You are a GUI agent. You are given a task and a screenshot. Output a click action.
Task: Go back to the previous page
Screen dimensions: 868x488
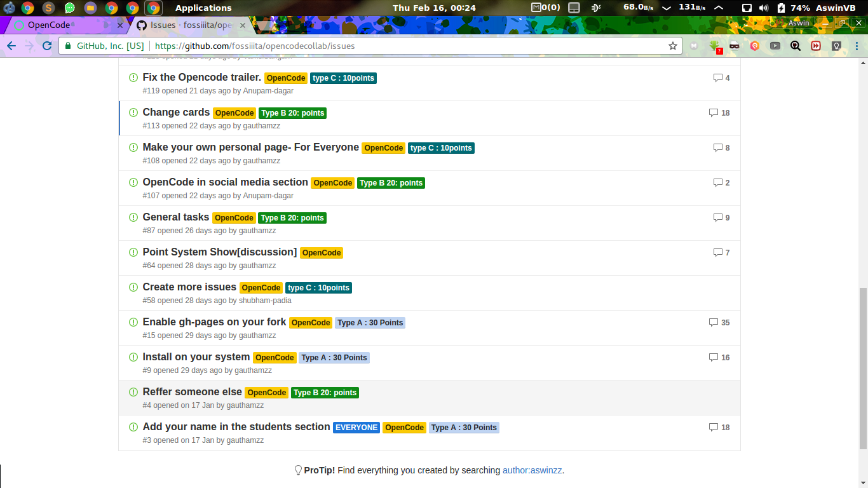(x=11, y=46)
